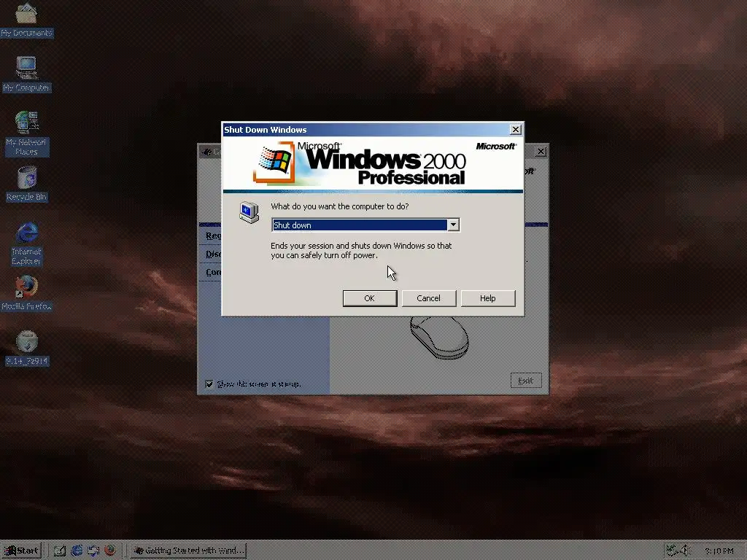Toggle 'Show this screen at startup' checkbox
747x560 pixels.
tap(209, 384)
